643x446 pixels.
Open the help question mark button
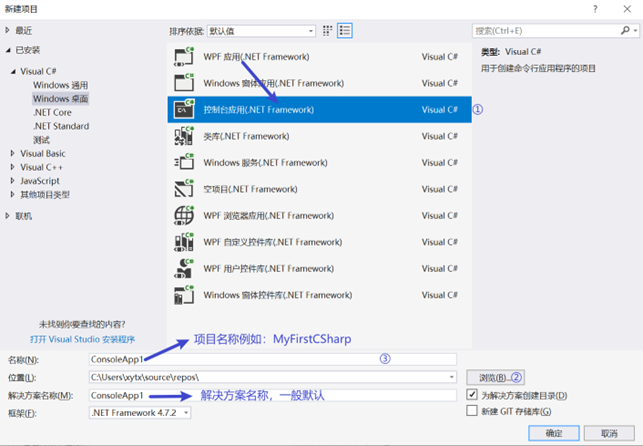pyautogui.click(x=595, y=9)
